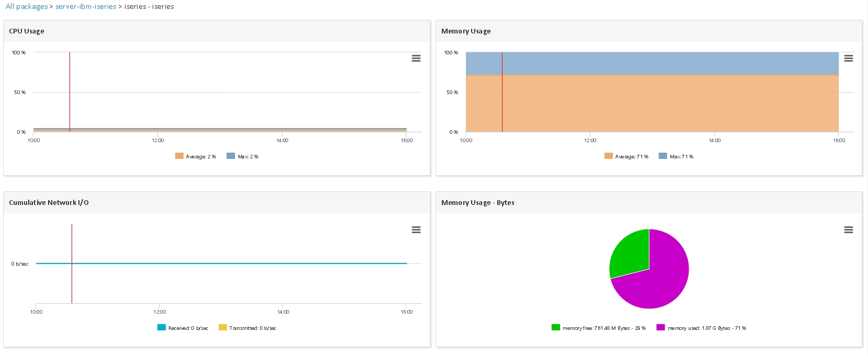Viewport: 868px width, 356px height.
Task: Click red time marker in CPU Usage chart
Action: (x=70, y=92)
